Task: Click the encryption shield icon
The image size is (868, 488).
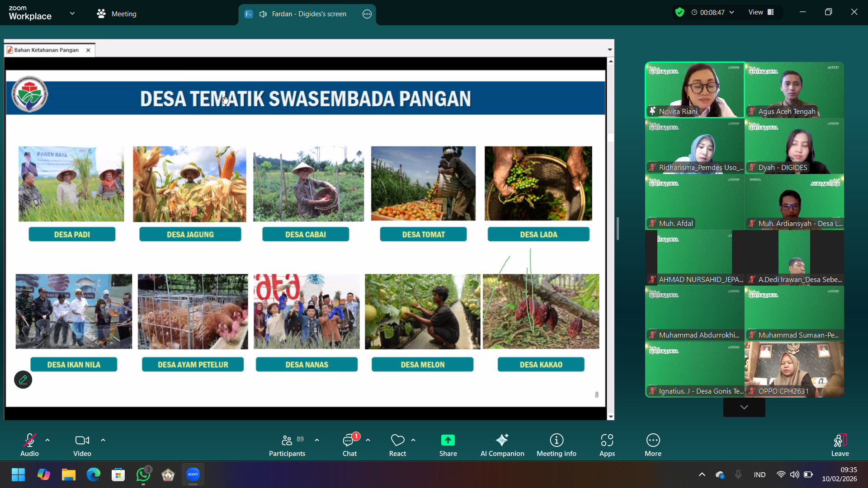Action: [x=679, y=12]
